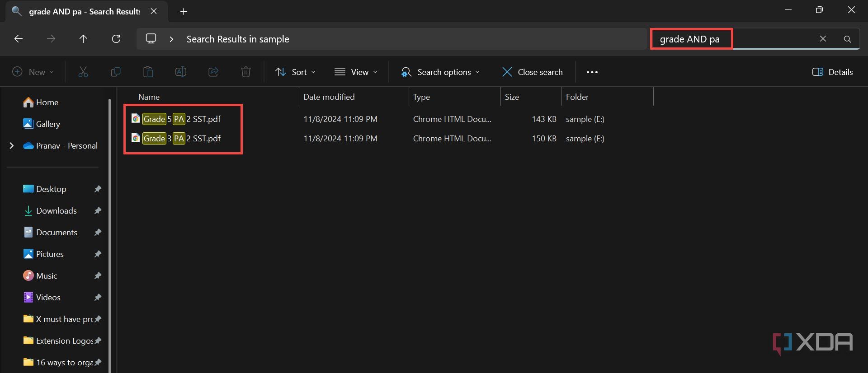Open a new tab with plus button
The image size is (868, 373).
point(184,12)
